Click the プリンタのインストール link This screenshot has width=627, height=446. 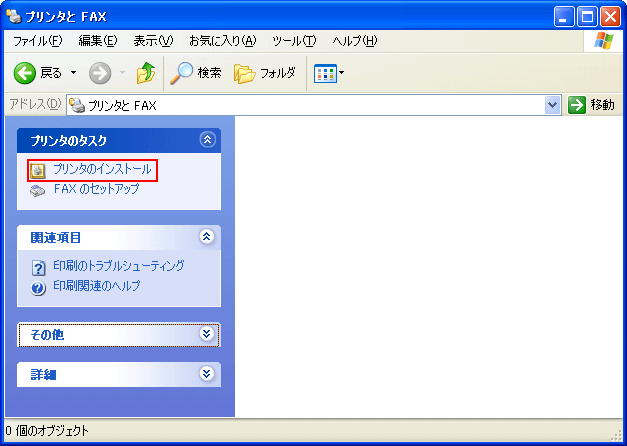pyautogui.click(x=102, y=169)
